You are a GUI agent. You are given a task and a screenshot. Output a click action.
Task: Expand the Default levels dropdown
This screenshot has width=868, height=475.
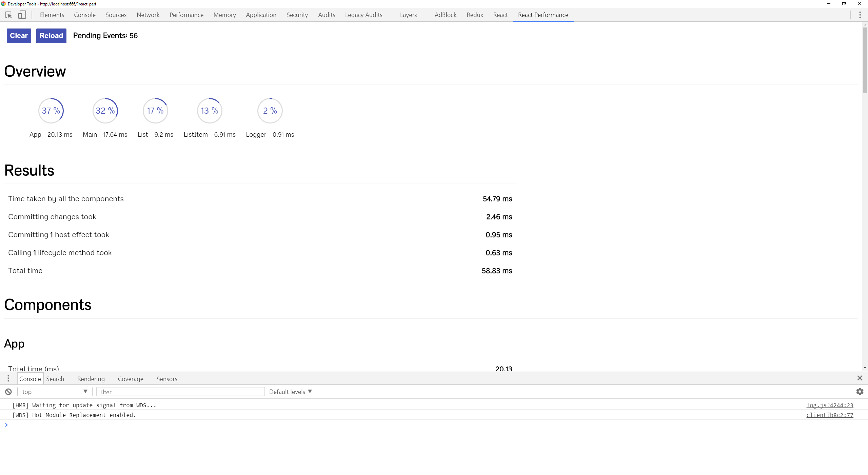tap(290, 392)
